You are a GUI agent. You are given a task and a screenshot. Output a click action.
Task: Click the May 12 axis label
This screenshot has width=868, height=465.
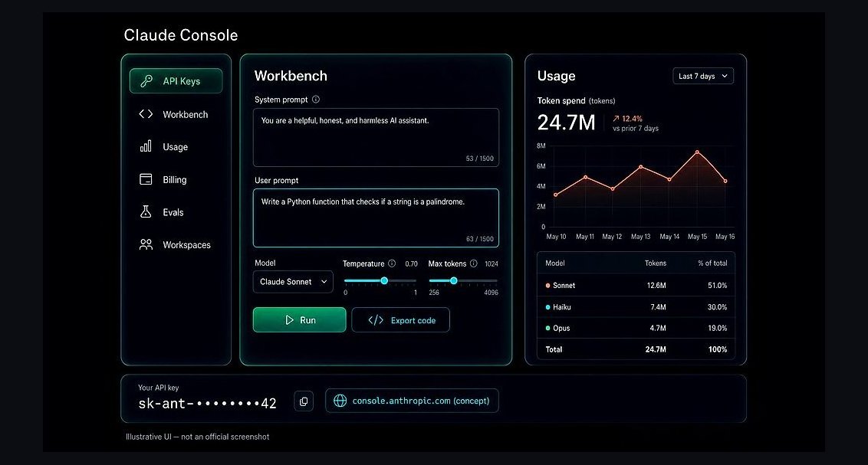612,237
